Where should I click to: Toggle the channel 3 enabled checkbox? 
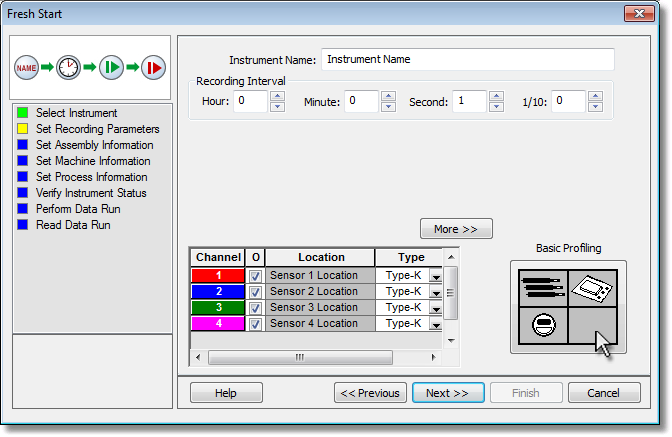[255, 308]
